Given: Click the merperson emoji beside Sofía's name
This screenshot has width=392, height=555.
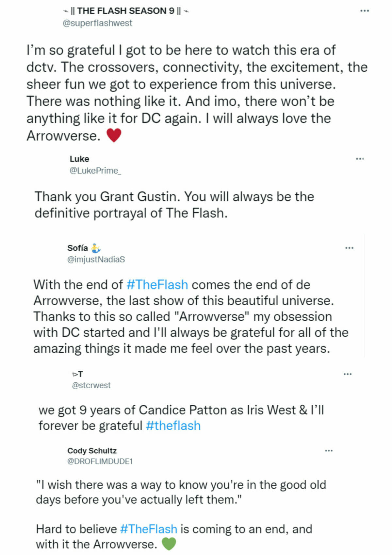Looking at the screenshot, I should (95, 248).
